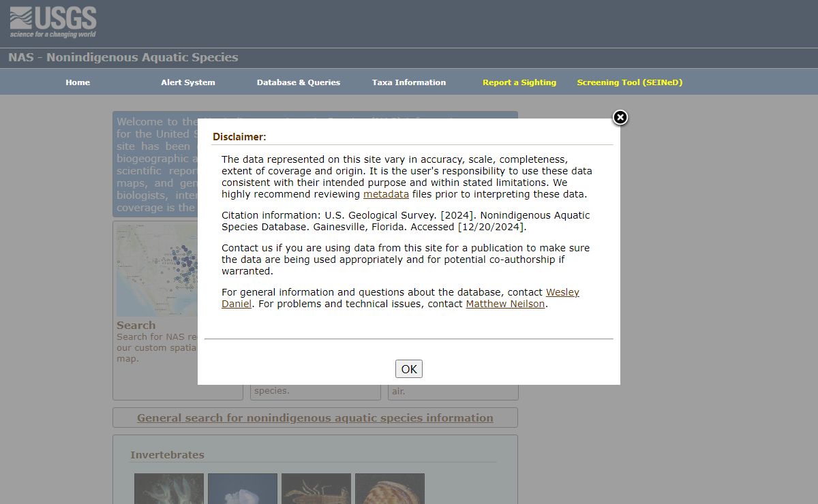Viewport: 818px width, 504px height.
Task: Click the USGS logo
Action: 53,22
